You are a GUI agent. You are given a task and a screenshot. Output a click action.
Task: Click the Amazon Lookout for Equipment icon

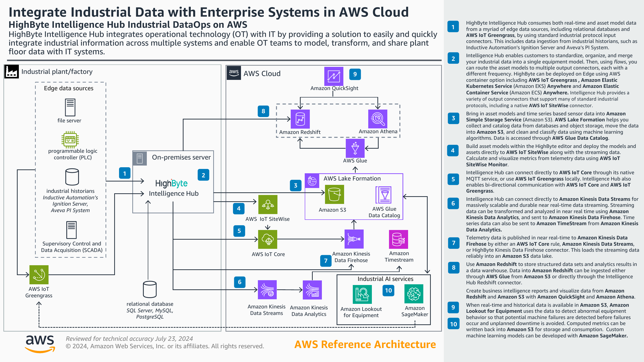(362, 294)
